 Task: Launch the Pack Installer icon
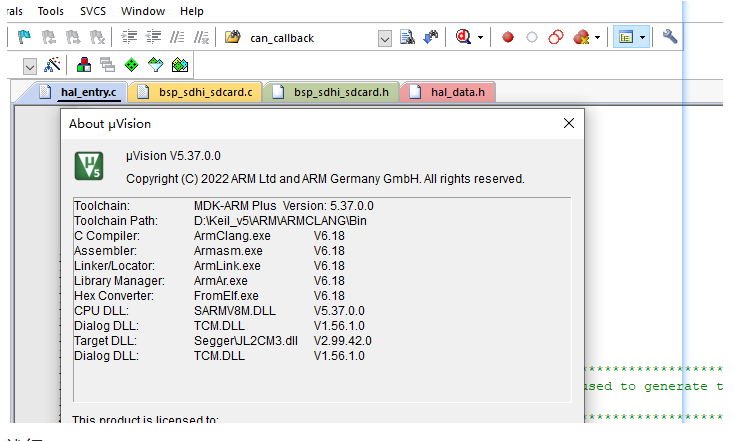tap(180, 65)
